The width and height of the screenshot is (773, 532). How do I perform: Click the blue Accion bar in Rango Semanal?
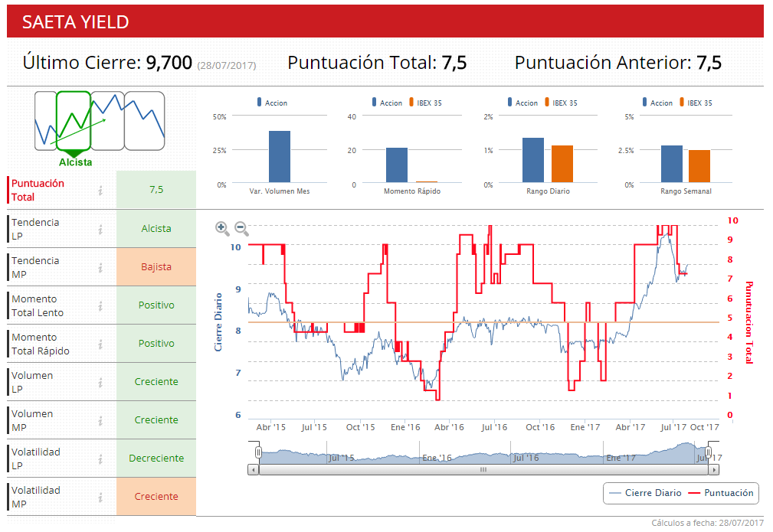pyautogui.click(x=672, y=164)
